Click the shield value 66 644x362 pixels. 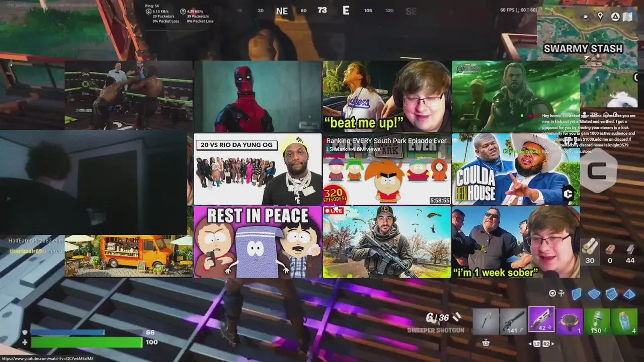click(150, 332)
